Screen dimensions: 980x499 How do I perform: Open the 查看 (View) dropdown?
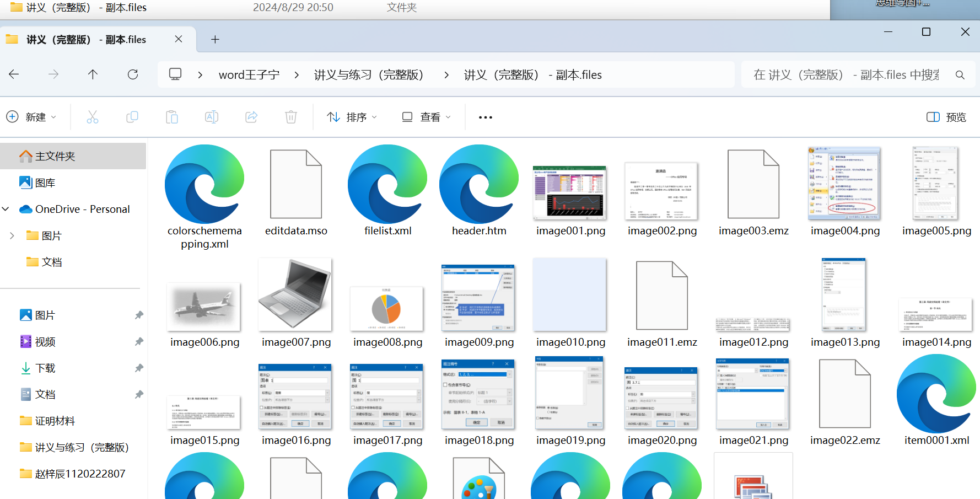pyautogui.click(x=427, y=117)
